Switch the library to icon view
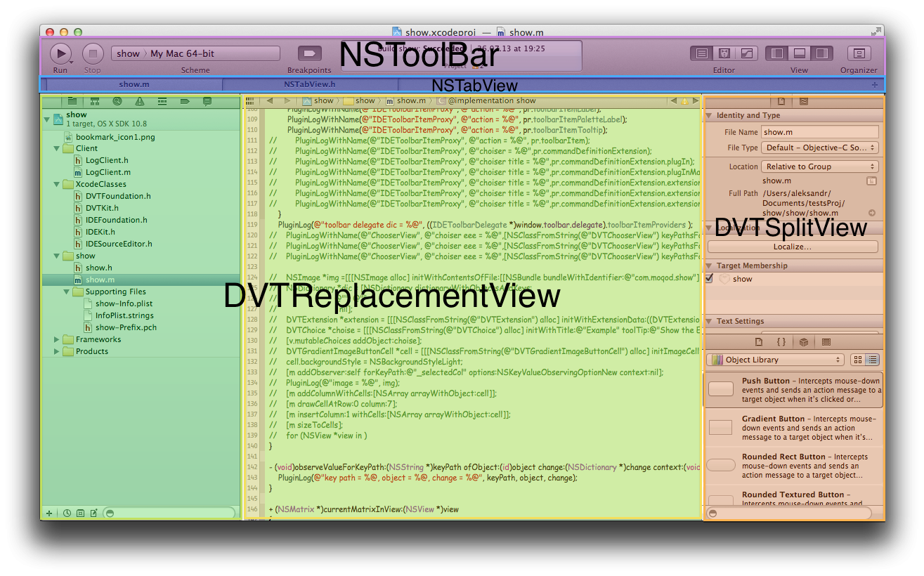 coord(857,360)
